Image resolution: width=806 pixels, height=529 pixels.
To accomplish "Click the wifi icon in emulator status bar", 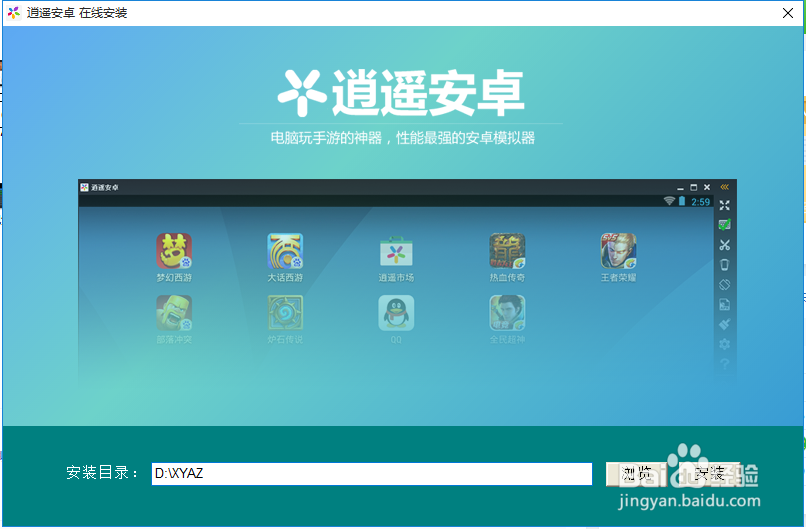I will click(669, 201).
